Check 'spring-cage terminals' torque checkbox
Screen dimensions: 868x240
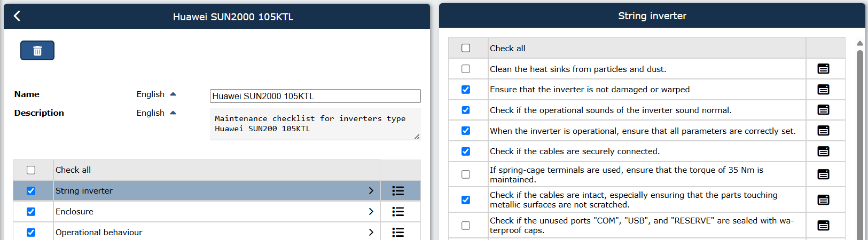click(466, 174)
